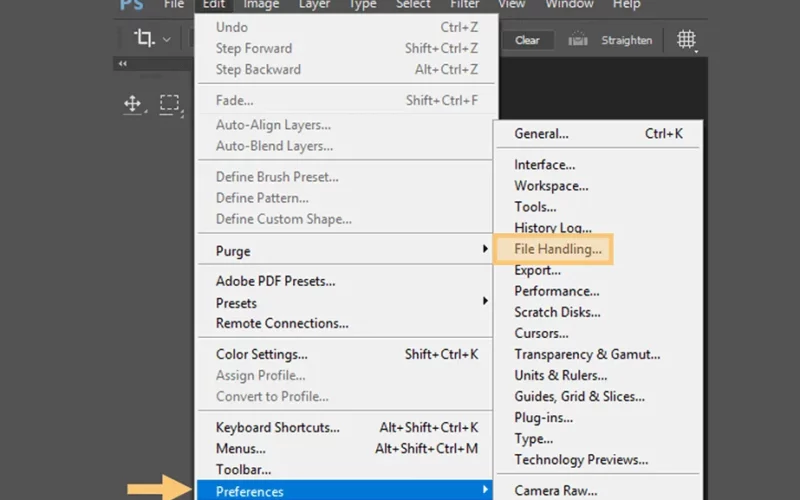Open the Help menu
The width and height of the screenshot is (800, 500).
click(x=627, y=5)
